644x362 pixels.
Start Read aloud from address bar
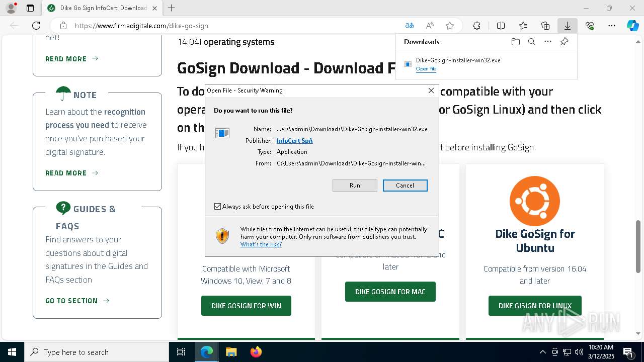(430, 26)
